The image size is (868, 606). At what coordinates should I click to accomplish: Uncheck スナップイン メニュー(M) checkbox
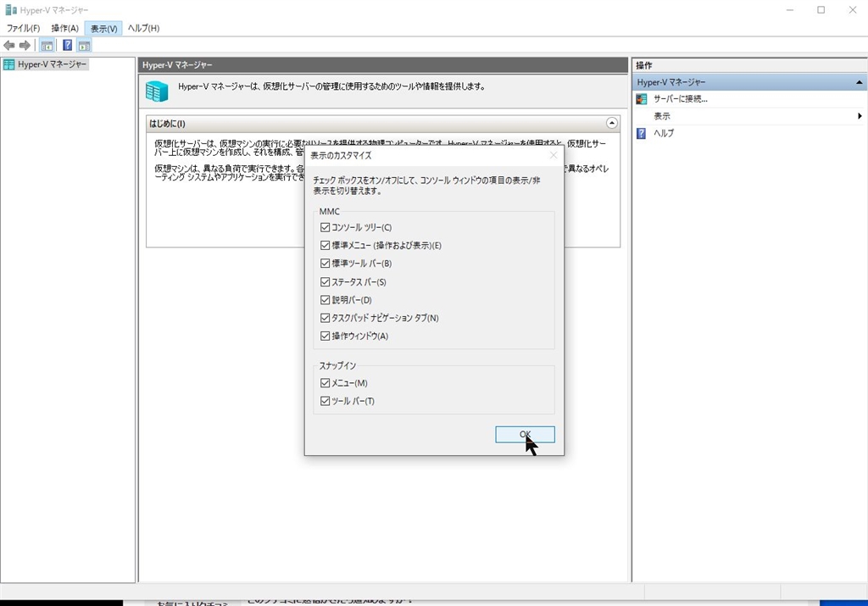325,383
